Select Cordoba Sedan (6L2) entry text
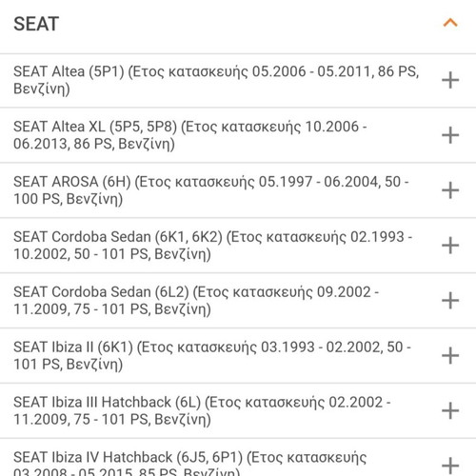Screen dimensions: 476x476 (x=196, y=301)
